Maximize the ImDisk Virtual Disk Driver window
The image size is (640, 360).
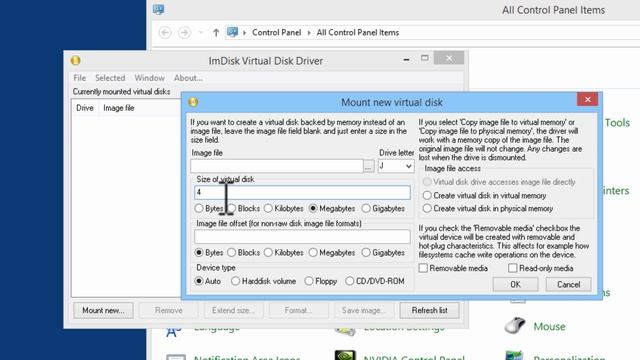tap(425, 58)
